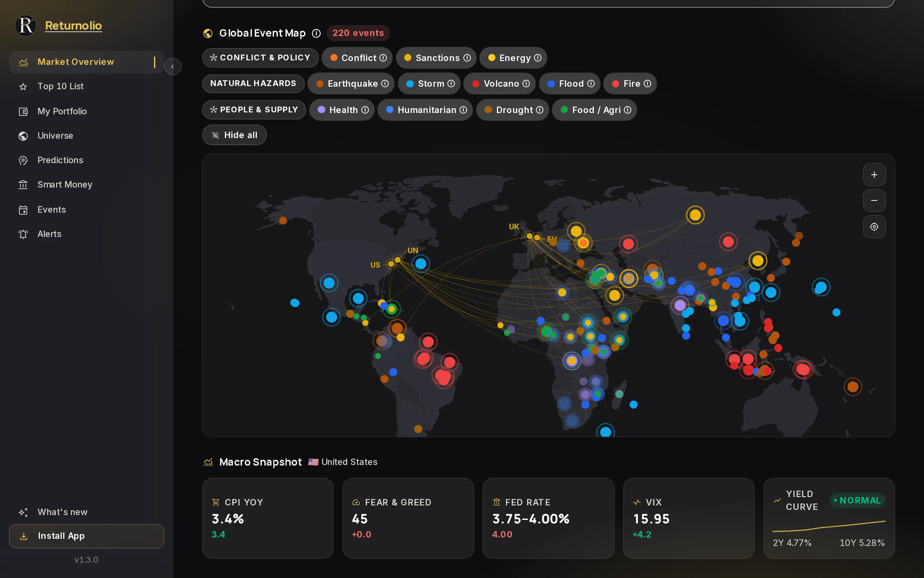Viewport: 924px width, 578px height.
Task: Open the Alerts section
Action: click(x=86, y=234)
